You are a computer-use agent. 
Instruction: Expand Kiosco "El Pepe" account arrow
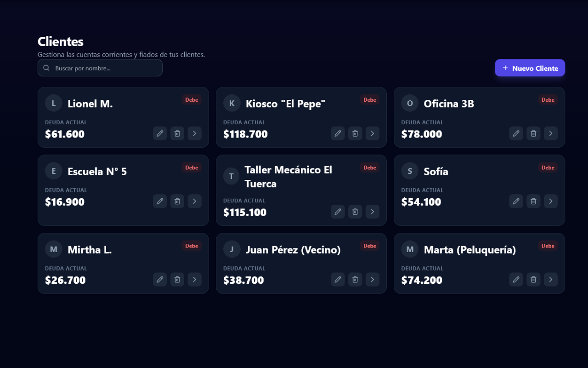pyautogui.click(x=373, y=133)
